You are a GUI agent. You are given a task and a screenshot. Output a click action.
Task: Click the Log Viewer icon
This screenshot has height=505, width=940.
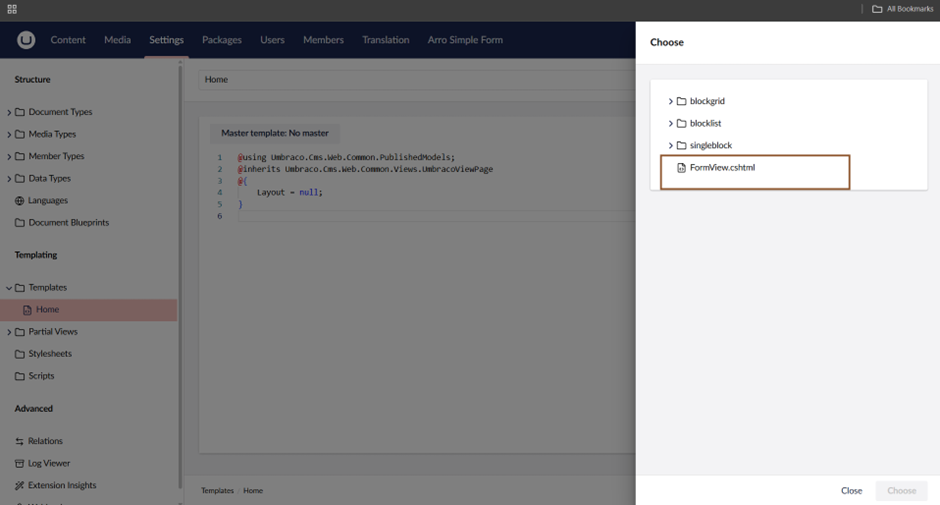tap(20, 464)
